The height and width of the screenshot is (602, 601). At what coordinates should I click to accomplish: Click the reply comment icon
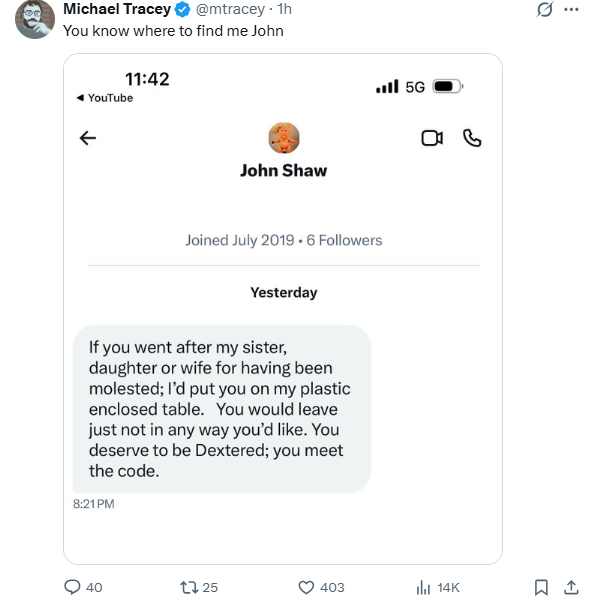72,587
